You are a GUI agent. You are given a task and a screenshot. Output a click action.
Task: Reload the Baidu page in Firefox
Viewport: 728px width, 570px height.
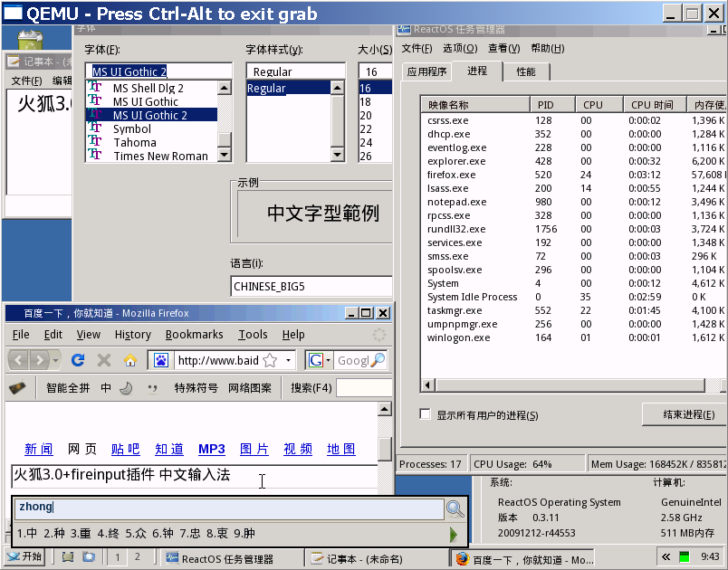coord(78,360)
